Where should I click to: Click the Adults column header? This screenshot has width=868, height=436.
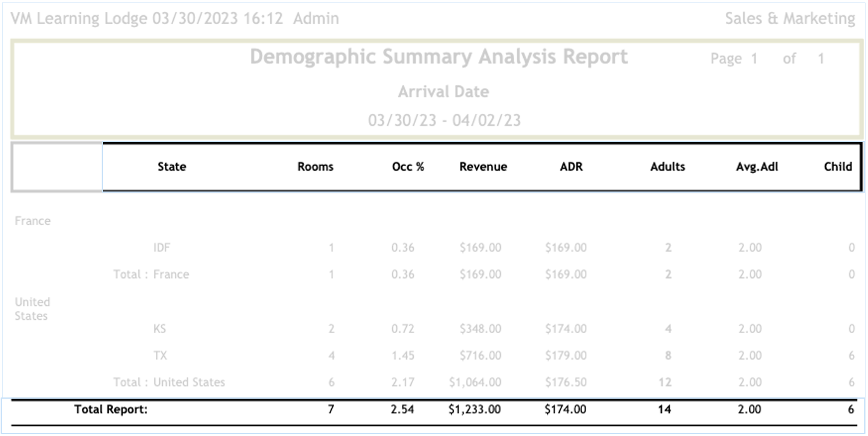[x=668, y=167]
